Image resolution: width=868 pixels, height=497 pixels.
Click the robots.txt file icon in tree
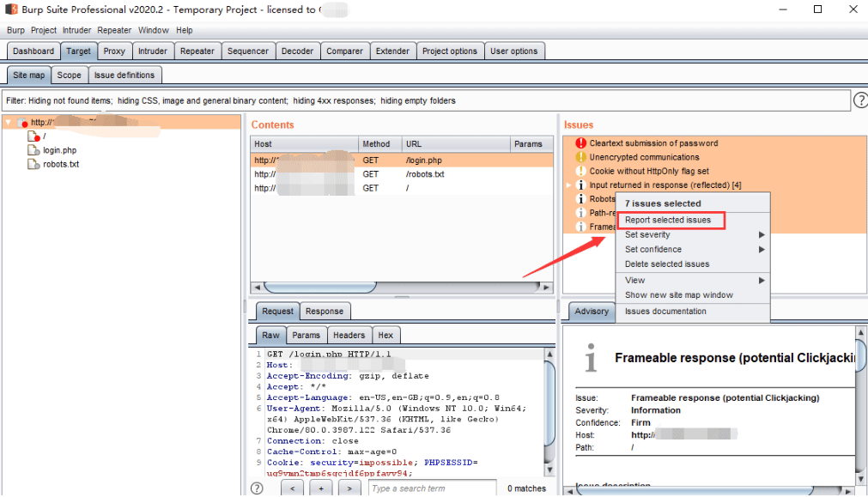click(33, 164)
